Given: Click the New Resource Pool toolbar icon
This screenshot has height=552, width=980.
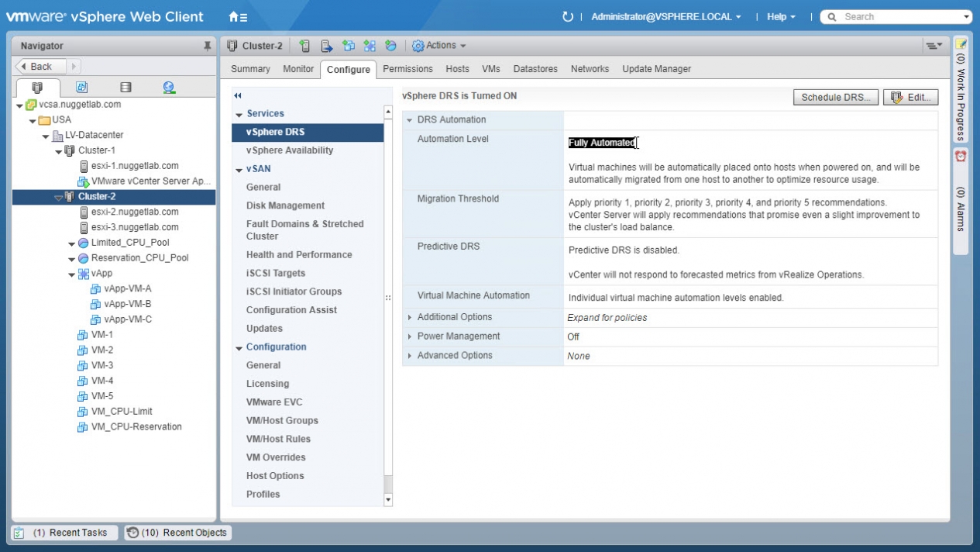Looking at the screenshot, I should point(390,46).
